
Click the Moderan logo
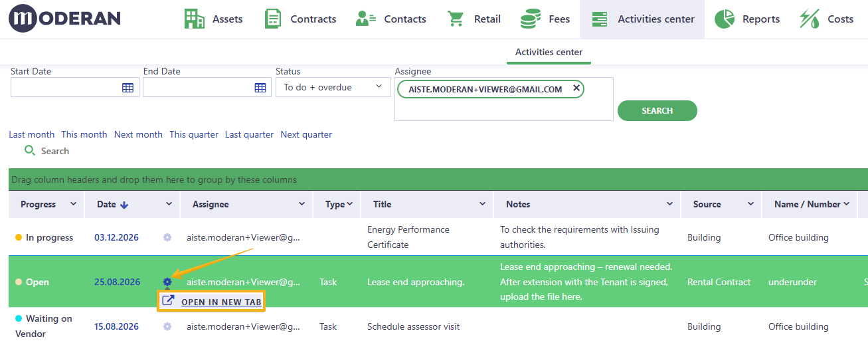point(64,19)
